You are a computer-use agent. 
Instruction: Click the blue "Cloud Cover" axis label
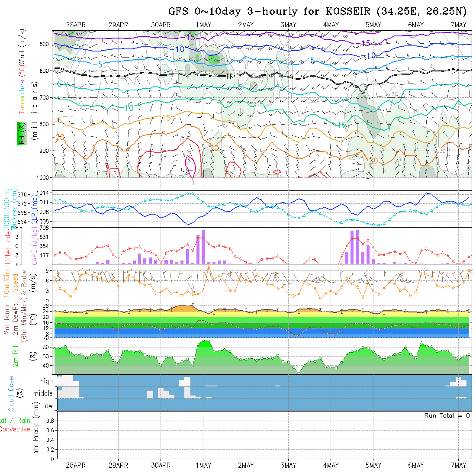[11, 393]
